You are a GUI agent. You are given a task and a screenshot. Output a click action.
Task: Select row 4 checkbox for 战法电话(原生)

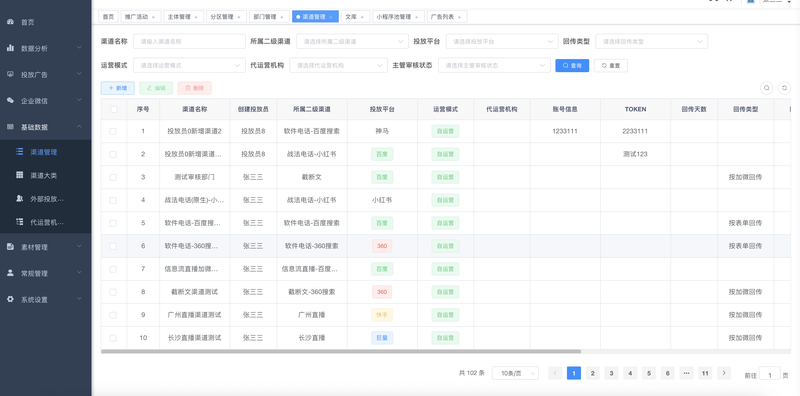(x=113, y=200)
